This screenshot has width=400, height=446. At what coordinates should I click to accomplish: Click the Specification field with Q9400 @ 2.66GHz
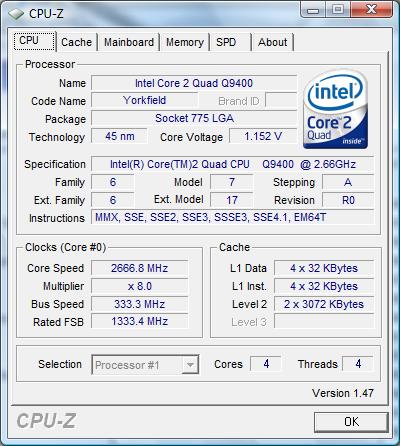tap(232, 164)
